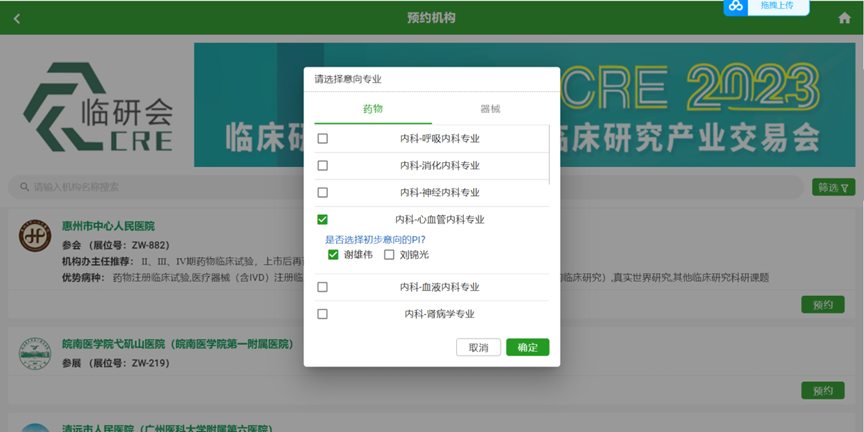Screen dimensions: 864x432
Task: Check 内科-血液内科专业 checkbox
Action: pyautogui.click(x=322, y=287)
